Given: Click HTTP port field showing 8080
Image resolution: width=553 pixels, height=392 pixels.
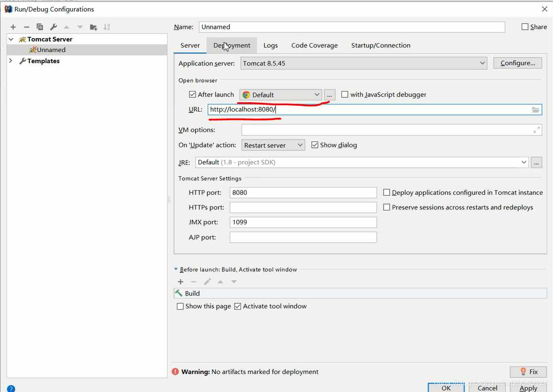Looking at the screenshot, I should [x=303, y=192].
